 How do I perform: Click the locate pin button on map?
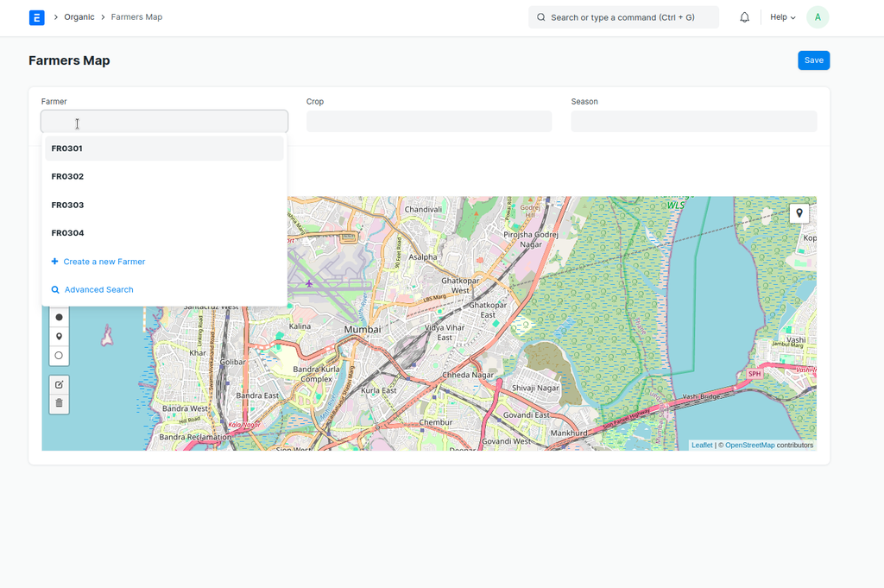tap(799, 213)
